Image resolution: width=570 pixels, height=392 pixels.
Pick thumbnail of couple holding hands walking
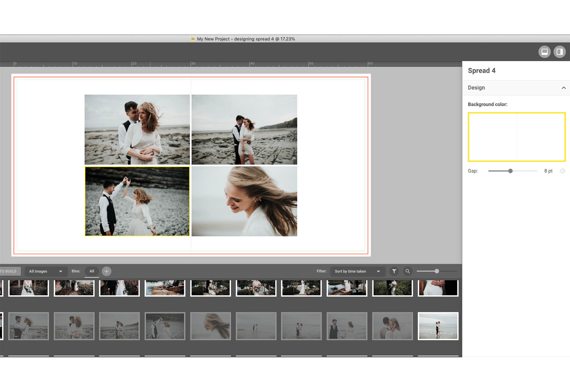point(347,326)
